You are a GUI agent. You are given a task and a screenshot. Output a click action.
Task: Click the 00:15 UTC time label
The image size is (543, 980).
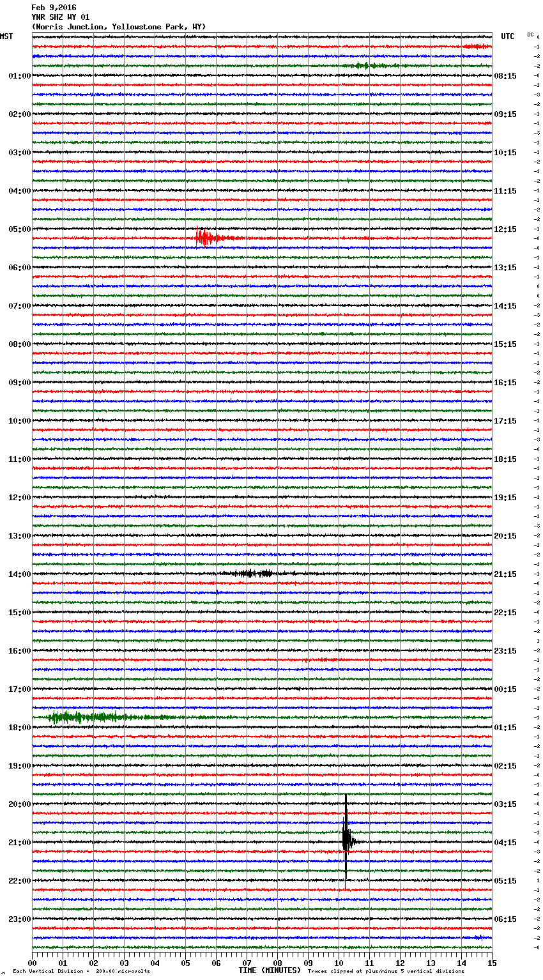click(x=505, y=689)
